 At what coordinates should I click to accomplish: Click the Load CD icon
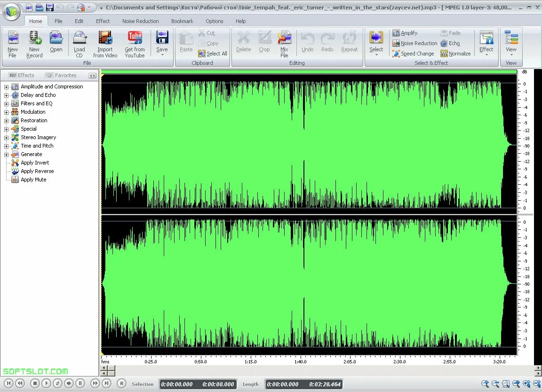pyautogui.click(x=80, y=43)
